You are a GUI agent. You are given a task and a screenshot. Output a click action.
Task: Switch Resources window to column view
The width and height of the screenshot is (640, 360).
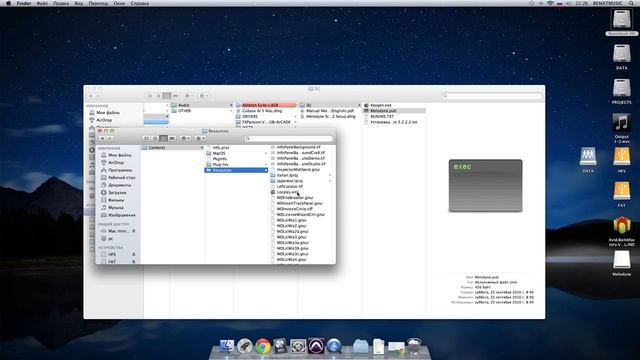coord(164,138)
